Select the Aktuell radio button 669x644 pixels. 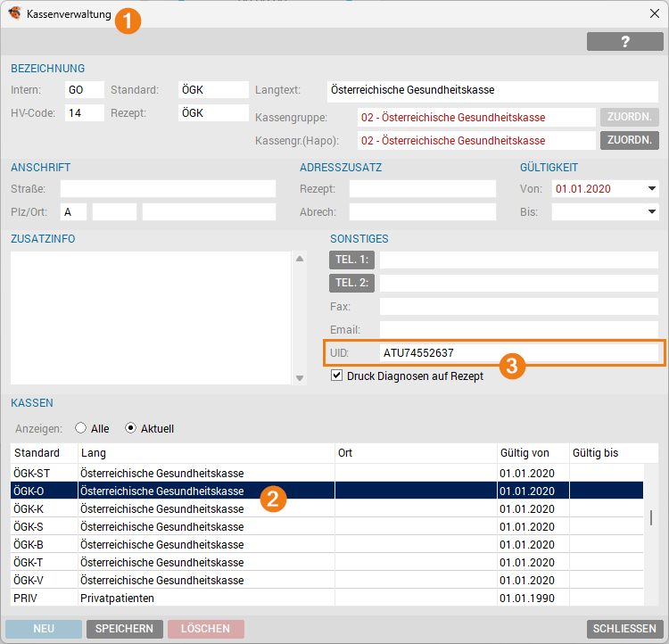click(131, 428)
